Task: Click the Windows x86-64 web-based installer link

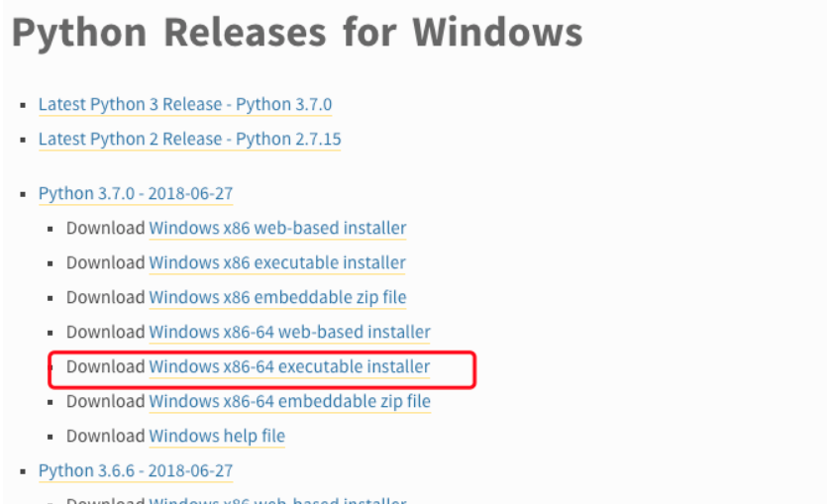Action: [x=289, y=332]
